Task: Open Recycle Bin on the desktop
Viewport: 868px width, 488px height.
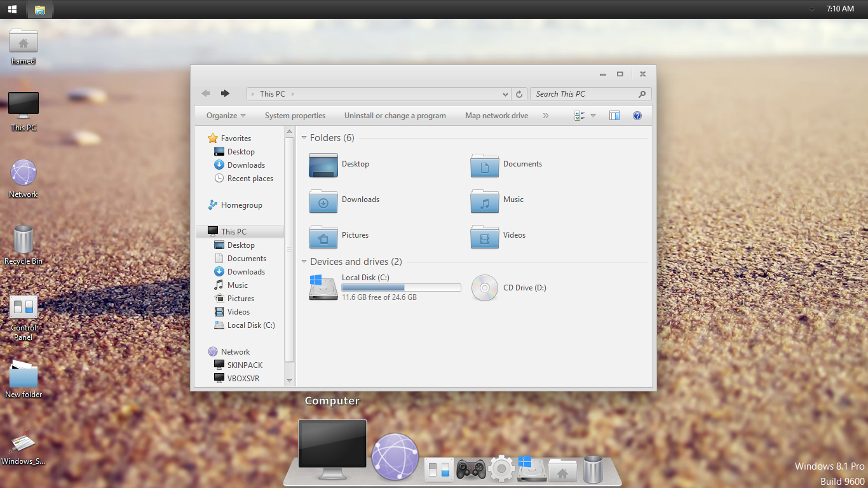Action: 24,240
